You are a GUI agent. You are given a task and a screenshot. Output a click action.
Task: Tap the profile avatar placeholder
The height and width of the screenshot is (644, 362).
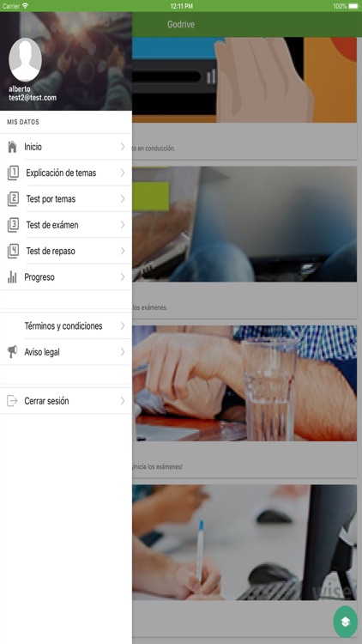tap(25, 59)
